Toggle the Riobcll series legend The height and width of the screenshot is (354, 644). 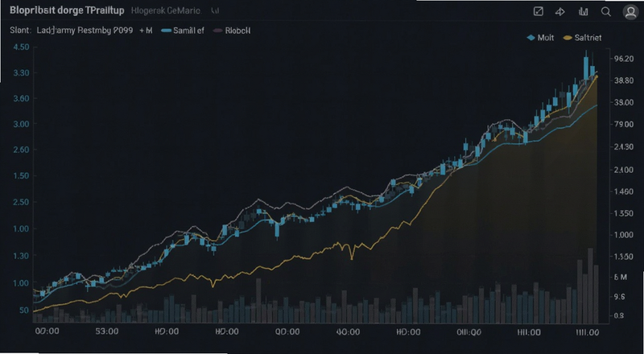pos(232,31)
